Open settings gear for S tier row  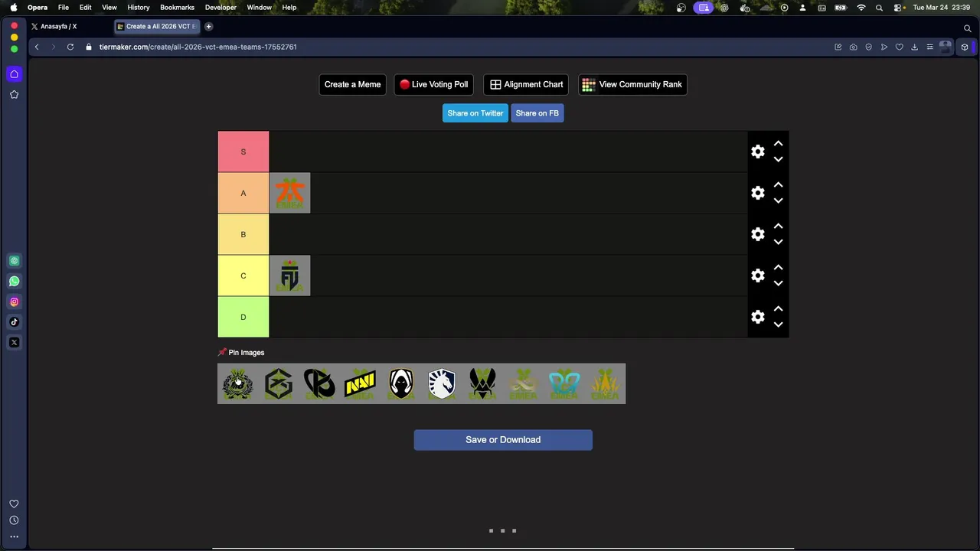(758, 152)
